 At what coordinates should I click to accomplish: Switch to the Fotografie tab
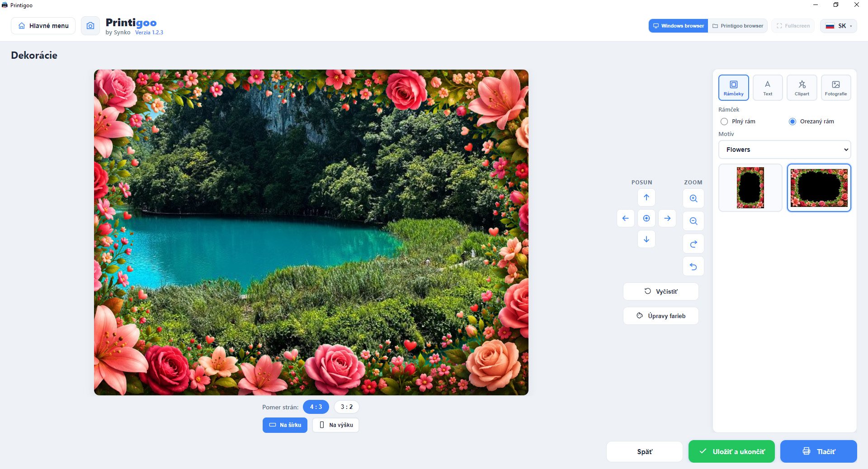point(836,88)
